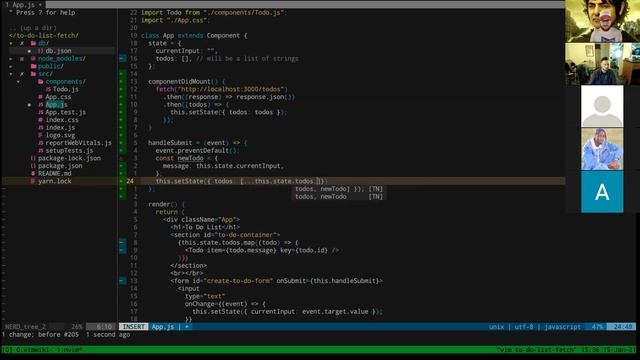Click 'utf-8' encoding in status line
This screenshot has height=360, width=640.
(x=524, y=327)
